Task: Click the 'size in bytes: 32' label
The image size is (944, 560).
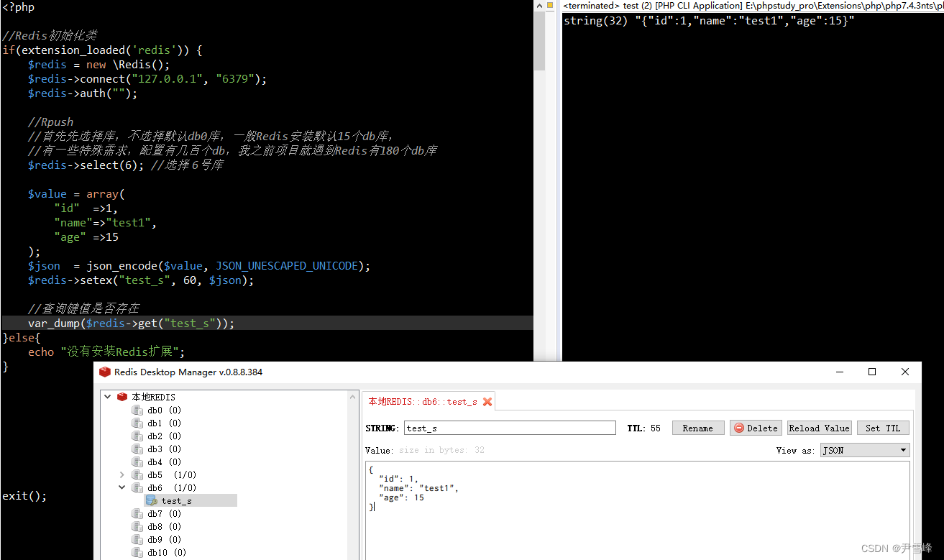Action: [x=441, y=450]
